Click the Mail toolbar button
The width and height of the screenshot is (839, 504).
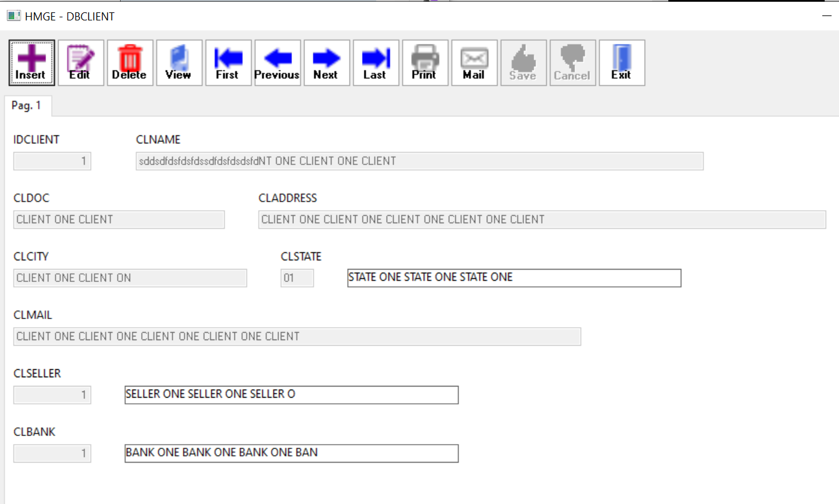point(474,63)
